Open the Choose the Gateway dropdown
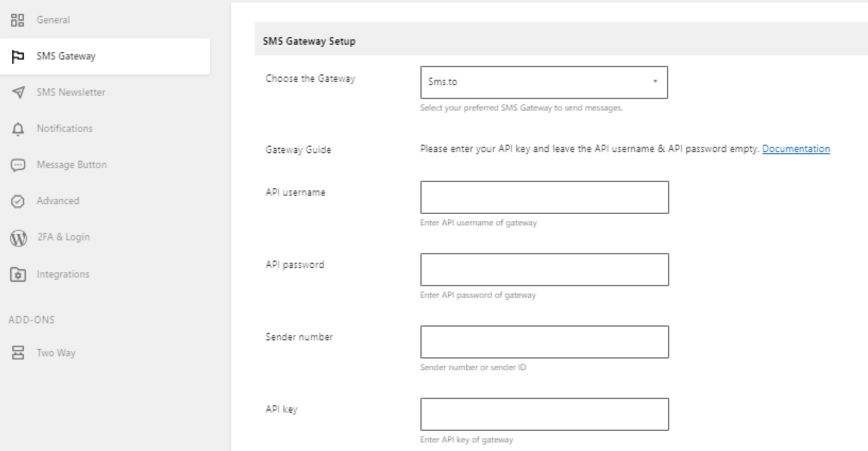Image resolution: width=868 pixels, height=451 pixels. tap(544, 82)
